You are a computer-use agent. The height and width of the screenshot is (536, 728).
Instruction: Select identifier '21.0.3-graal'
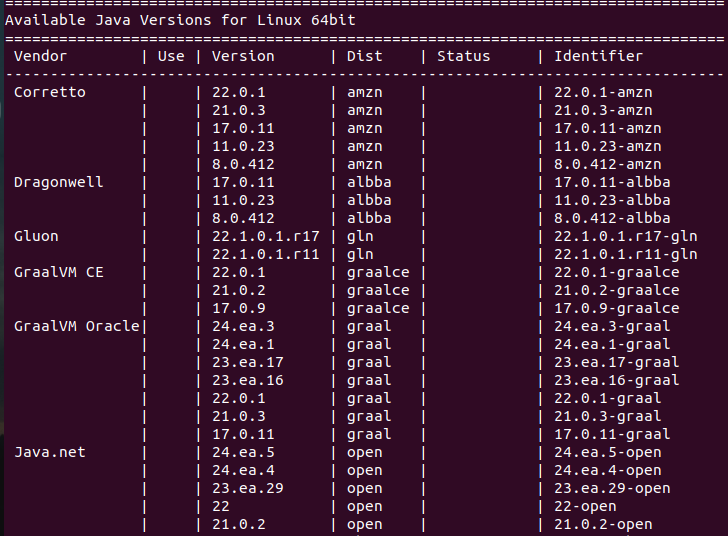(608, 416)
